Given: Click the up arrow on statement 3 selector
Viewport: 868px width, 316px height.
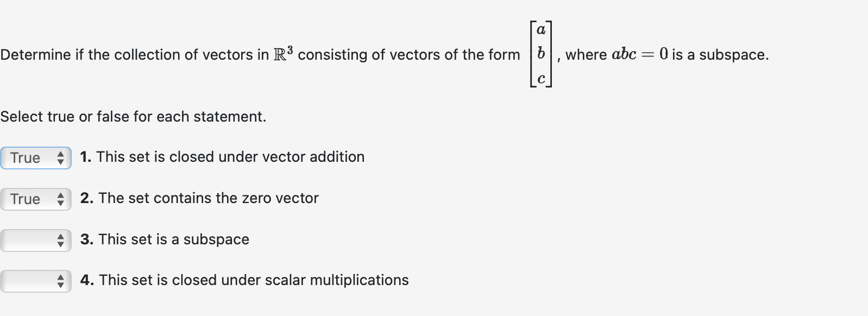Looking at the screenshot, I should click(61, 237).
